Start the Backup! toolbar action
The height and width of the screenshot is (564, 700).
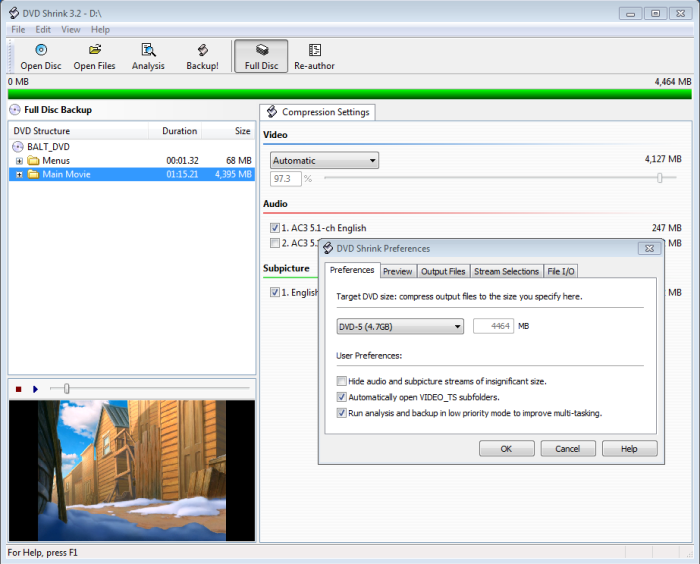202,56
